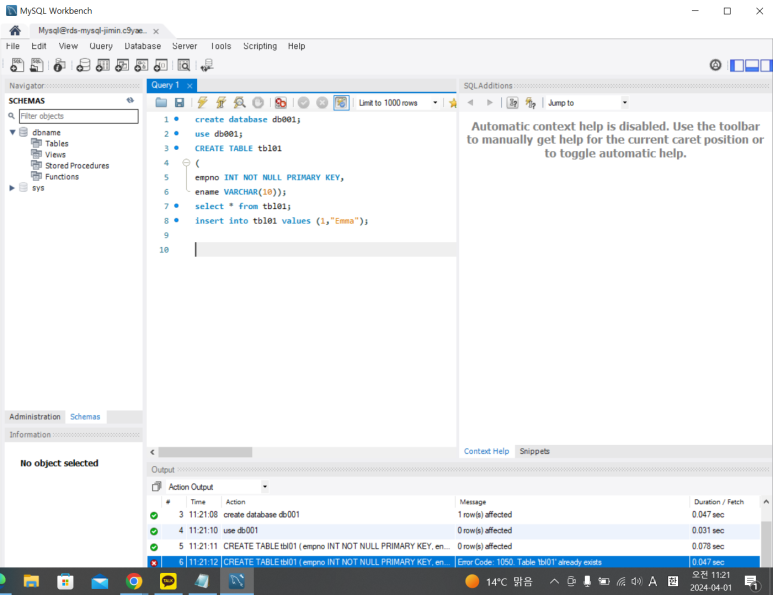Save the script with the floppy icon

[179, 103]
